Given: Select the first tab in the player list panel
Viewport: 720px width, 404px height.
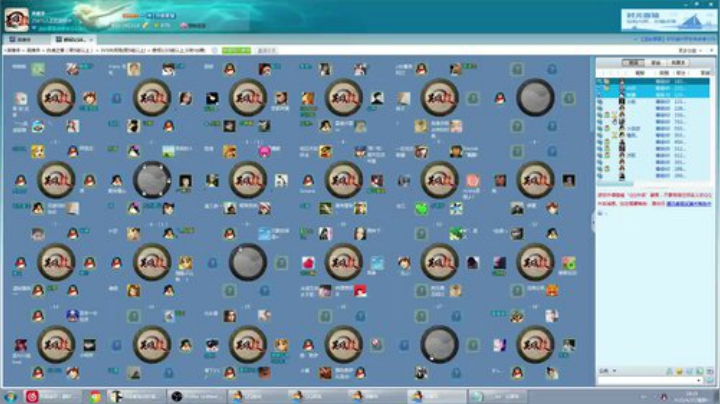Looking at the screenshot, I should tap(633, 62).
